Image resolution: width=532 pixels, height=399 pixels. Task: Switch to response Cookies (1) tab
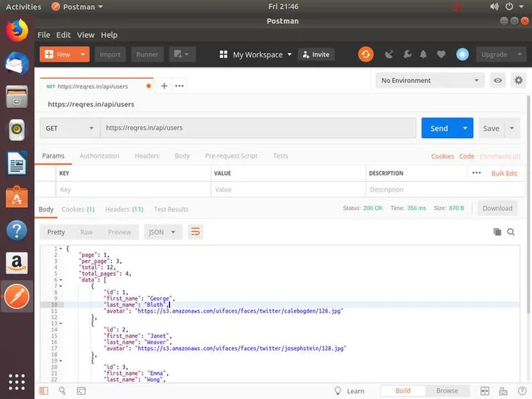78,209
